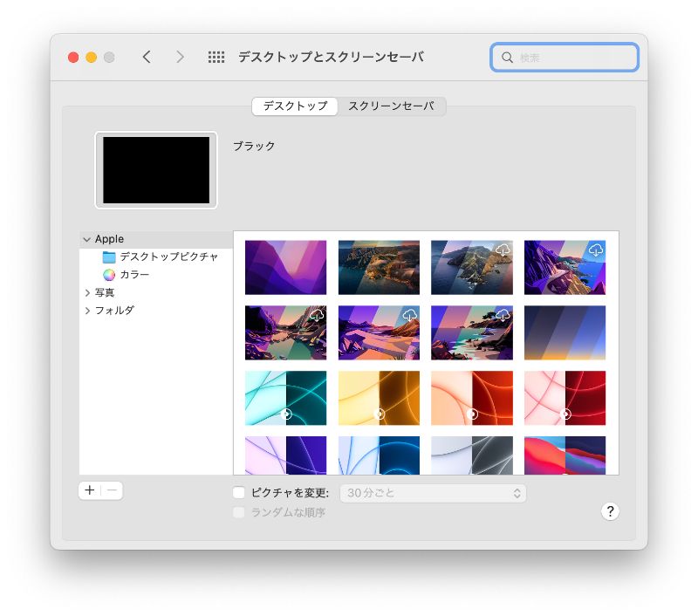The image size is (698, 616).
Task: Download the Catalina island wallpaper via cloud icon
Action: (x=503, y=250)
